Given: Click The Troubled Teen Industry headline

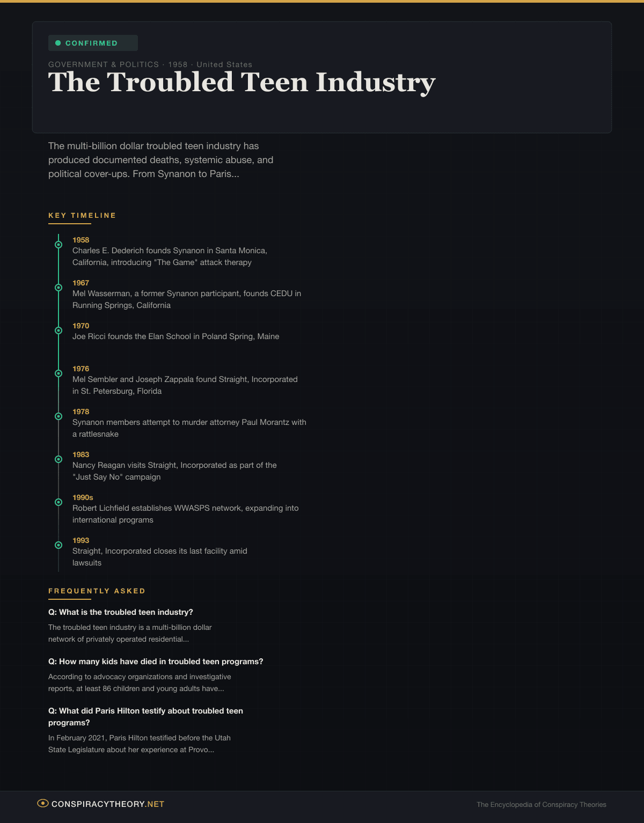Looking at the screenshot, I should click(241, 83).
